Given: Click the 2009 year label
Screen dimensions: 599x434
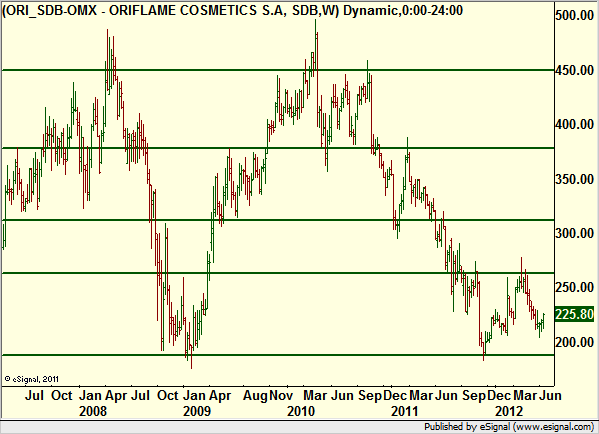Looking at the screenshot, I should coord(197,411).
